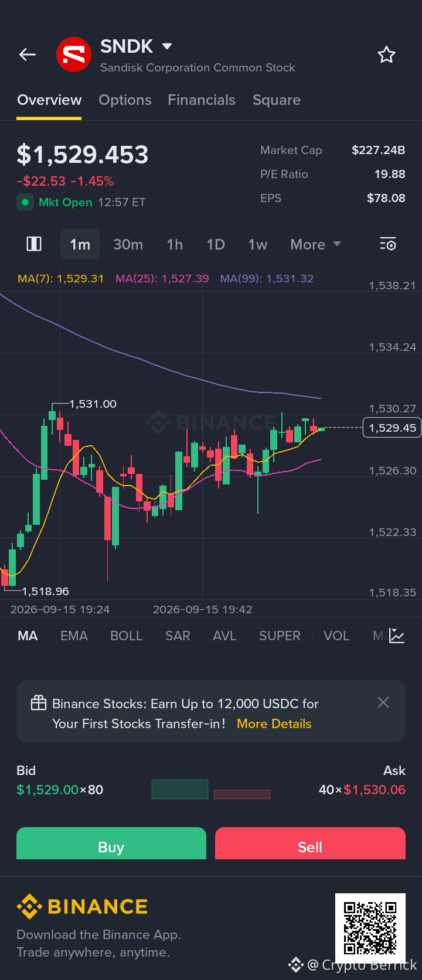Click the bid/ask depth bar
This screenshot has width=422, height=980.
(x=211, y=790)
